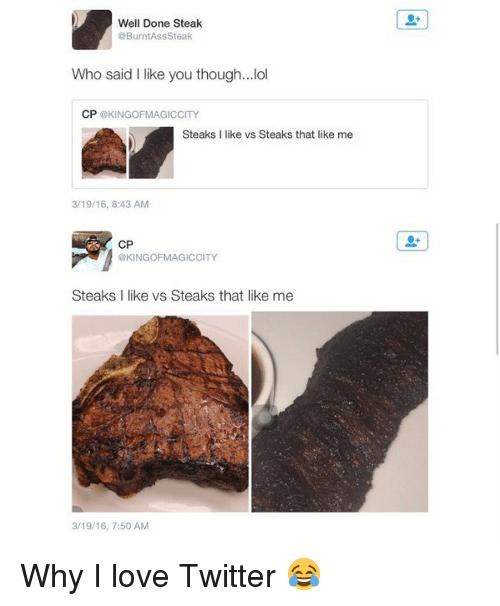This screenshot has height=606, width=500.
Task: Open the quoted tweet card text
Action: pos(267,134)
